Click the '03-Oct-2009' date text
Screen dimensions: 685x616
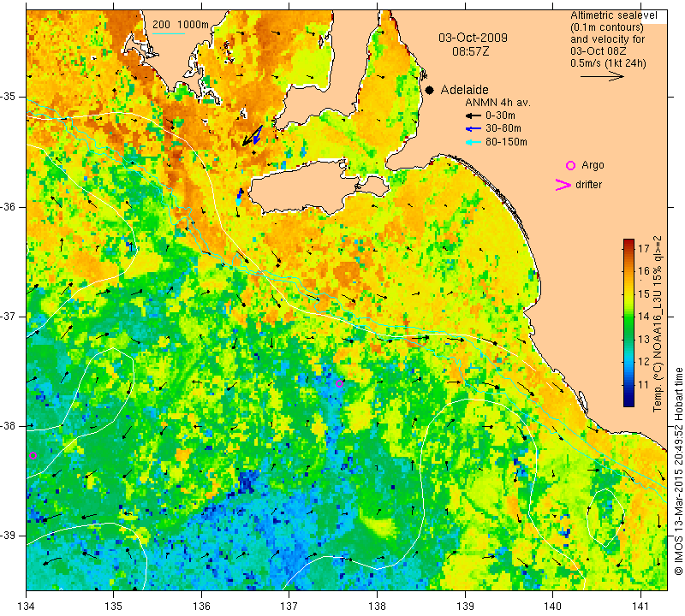point(474,38)
